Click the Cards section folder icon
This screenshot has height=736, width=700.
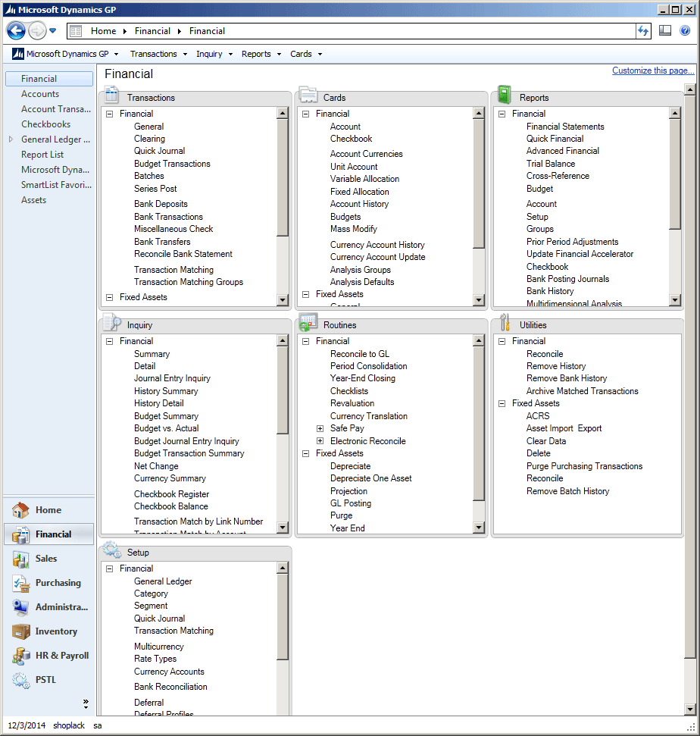pos(308,94)
